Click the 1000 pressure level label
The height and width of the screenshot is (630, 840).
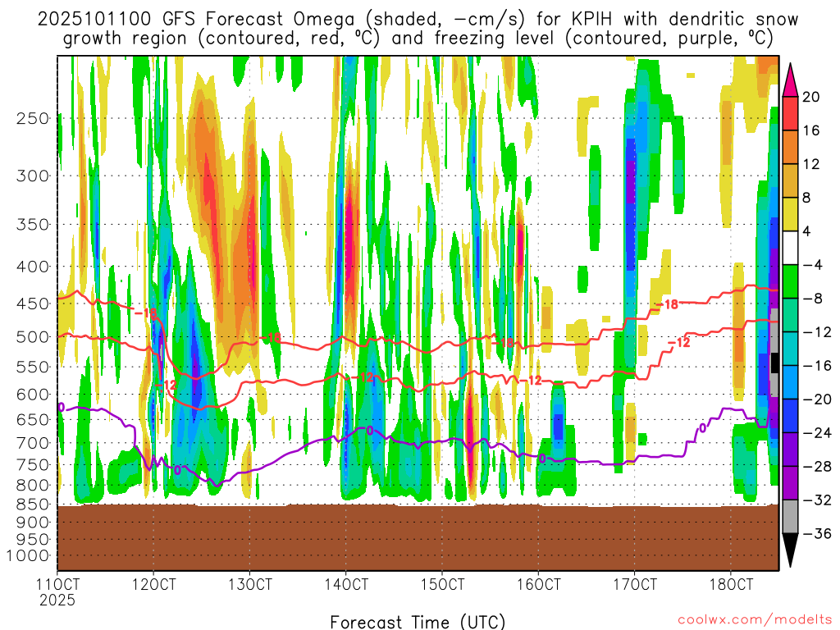28,556
